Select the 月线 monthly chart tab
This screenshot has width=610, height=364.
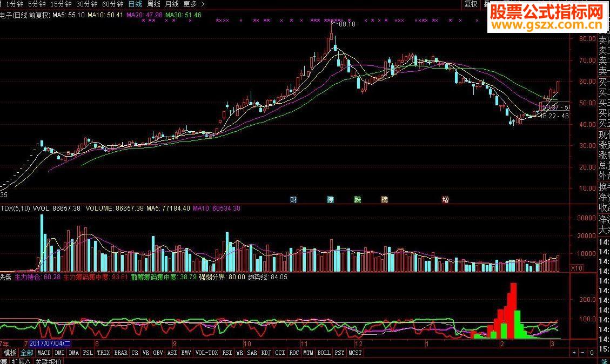(172, 4)
